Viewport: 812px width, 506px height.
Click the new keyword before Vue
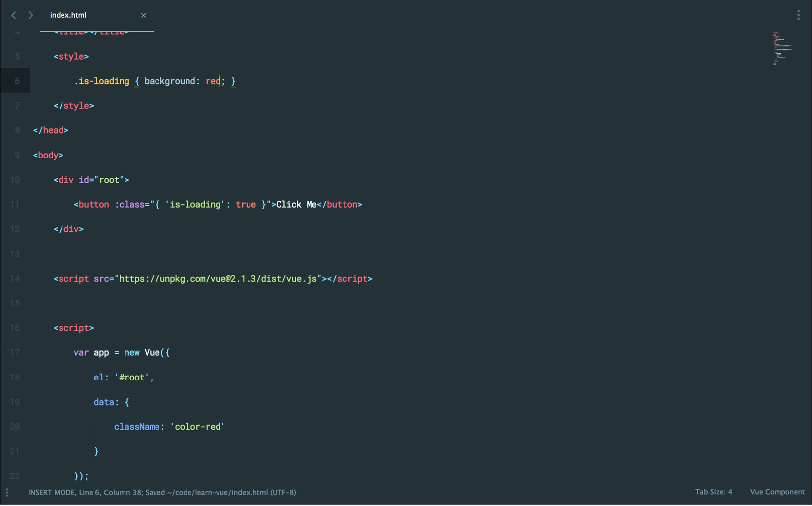tap(132, 352)
